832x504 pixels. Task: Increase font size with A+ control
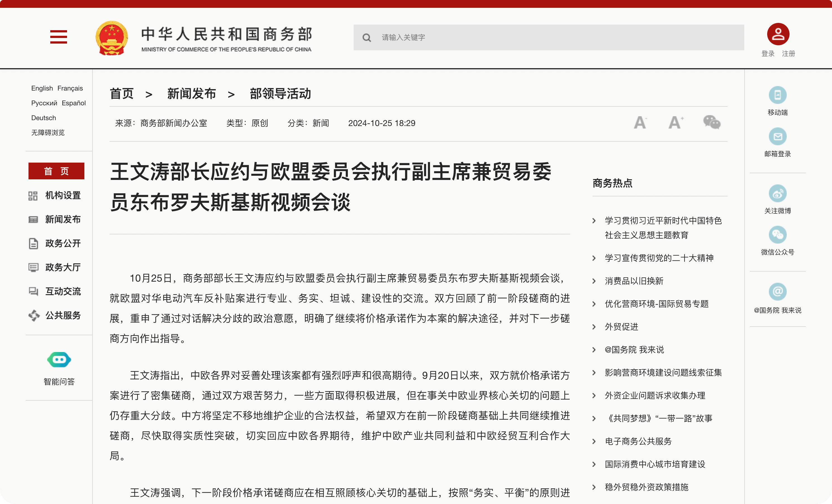click(x=675, y=123)
